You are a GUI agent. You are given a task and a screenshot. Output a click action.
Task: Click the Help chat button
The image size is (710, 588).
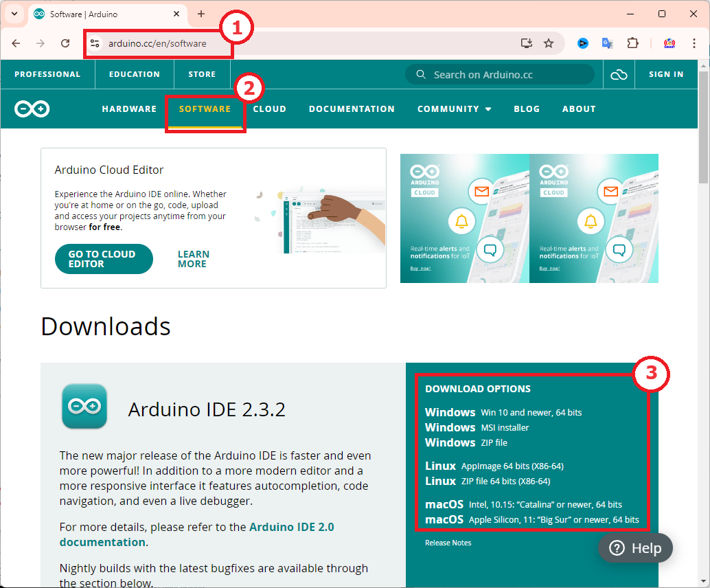click(635, 548)
